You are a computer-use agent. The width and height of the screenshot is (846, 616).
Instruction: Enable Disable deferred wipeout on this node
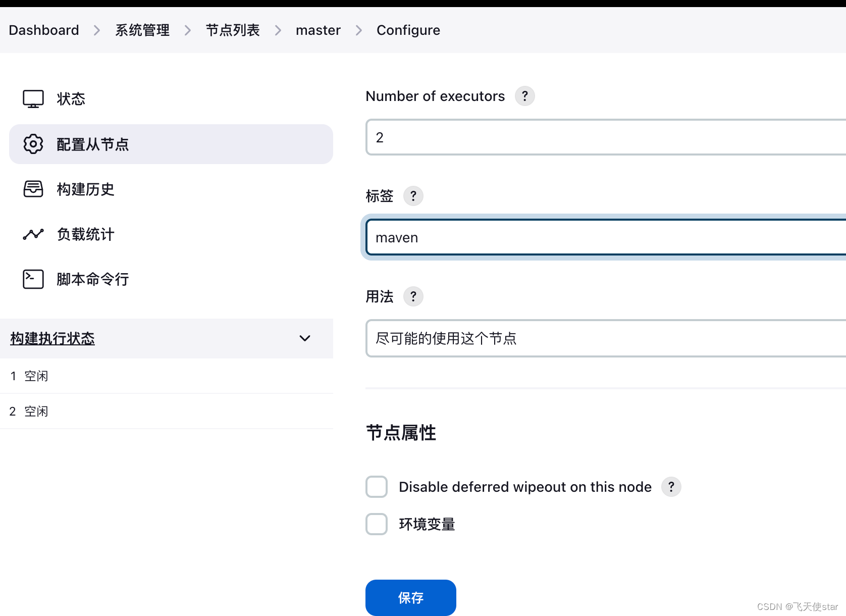tap(377, 487)
